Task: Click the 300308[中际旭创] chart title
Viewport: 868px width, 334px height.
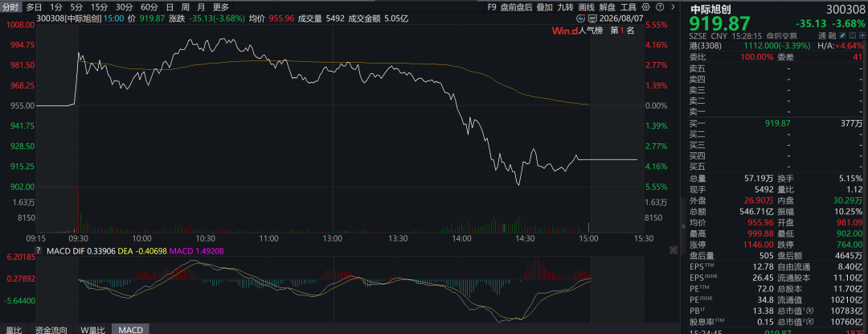Action: [68, 19]
